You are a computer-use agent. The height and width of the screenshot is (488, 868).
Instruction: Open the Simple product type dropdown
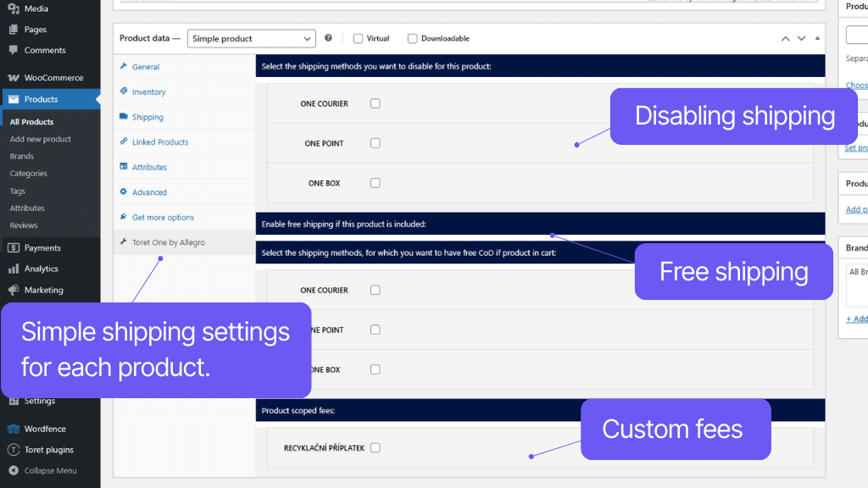(x=251, y=39)
